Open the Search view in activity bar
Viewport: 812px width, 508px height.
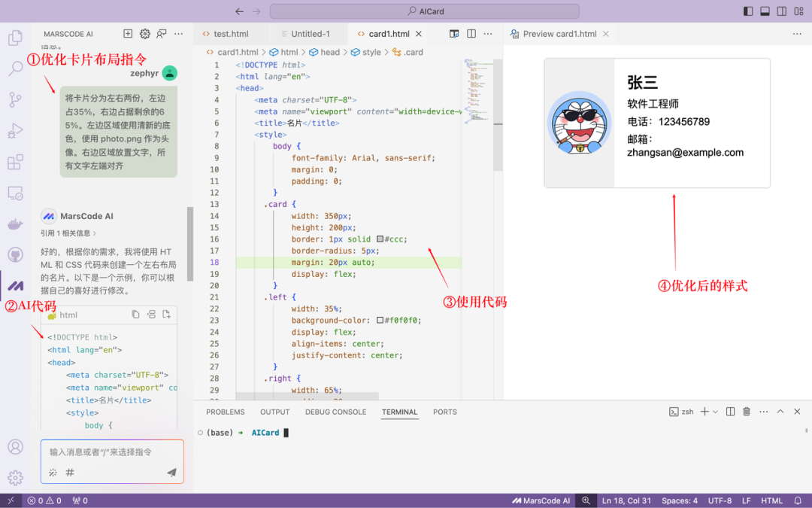15,69
